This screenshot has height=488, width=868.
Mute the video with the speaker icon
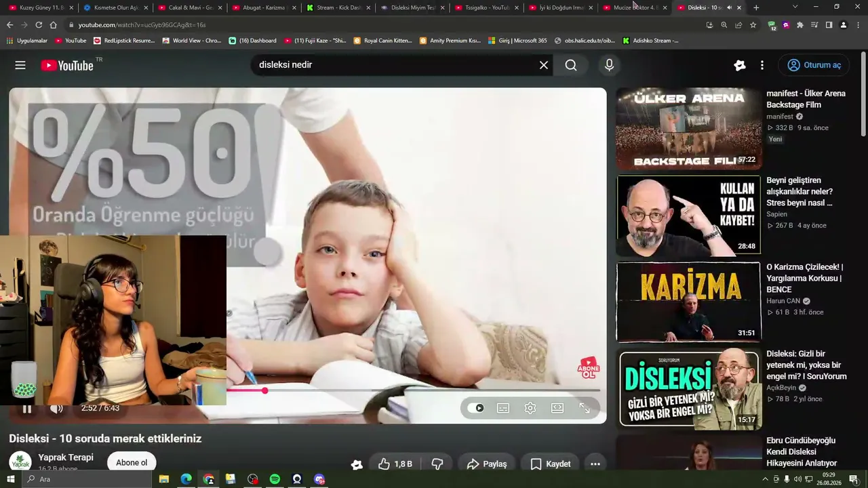pyautogui.click(x=57, y=409)
